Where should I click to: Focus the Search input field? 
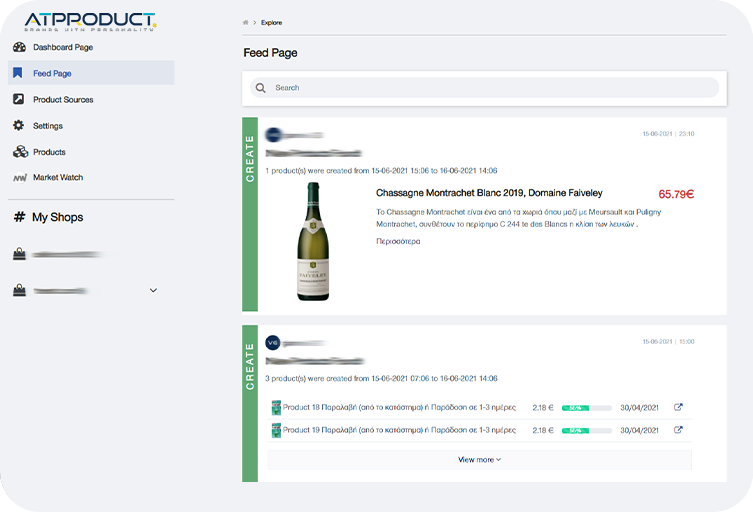point(484,88)
